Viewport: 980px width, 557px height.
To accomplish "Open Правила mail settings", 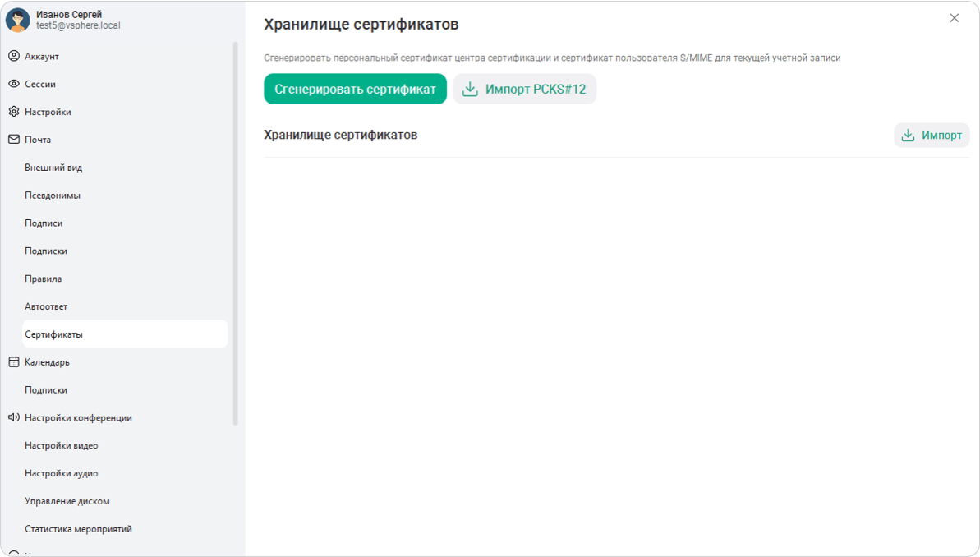I will 43,278.
